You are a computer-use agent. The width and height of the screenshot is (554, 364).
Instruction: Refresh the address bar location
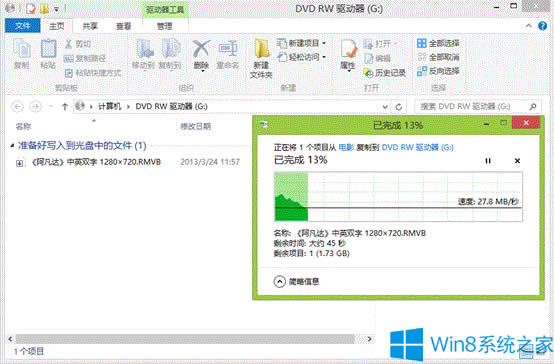tap(399, 107)
